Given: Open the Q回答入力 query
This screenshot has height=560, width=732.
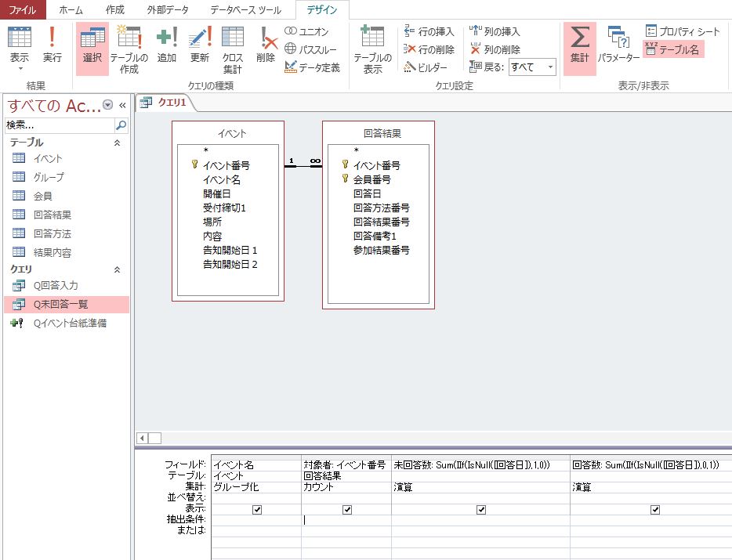Looking at the screenshot, I should point(57,285).
